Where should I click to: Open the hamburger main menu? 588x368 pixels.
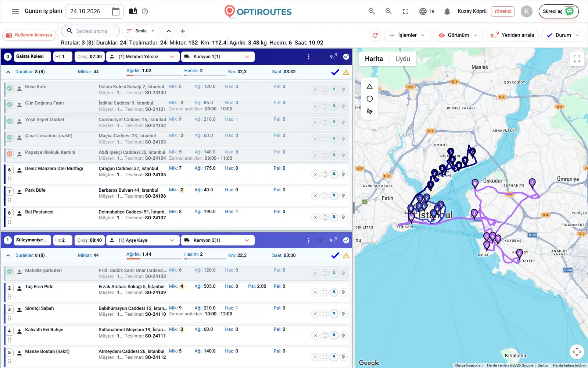(15, 11)
